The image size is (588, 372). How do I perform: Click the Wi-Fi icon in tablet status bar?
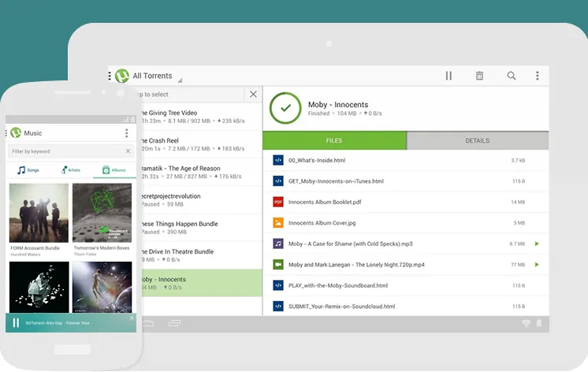click(526, 323)
